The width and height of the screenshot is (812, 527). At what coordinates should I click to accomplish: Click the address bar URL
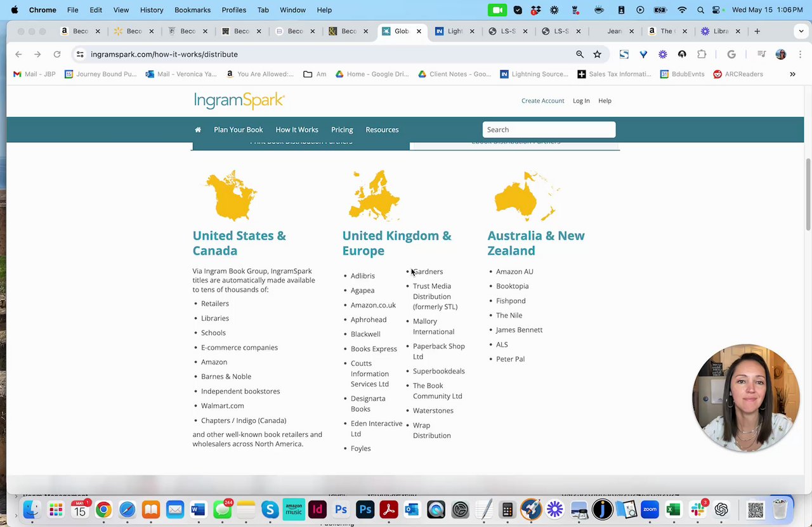[164, 55]
